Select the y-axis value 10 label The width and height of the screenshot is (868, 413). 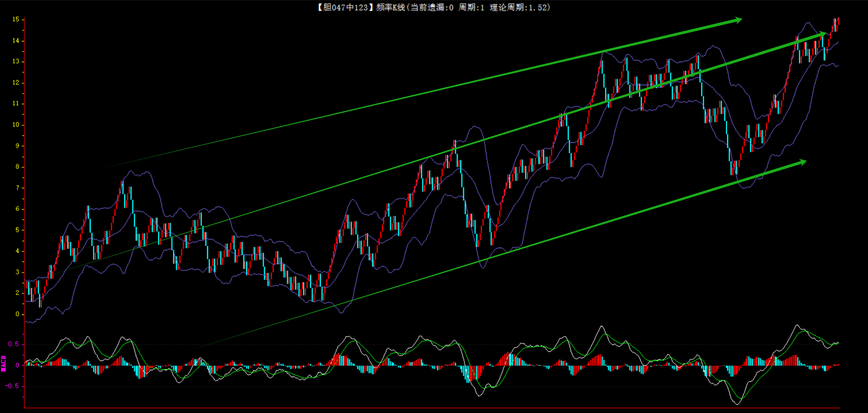[16, 125]
